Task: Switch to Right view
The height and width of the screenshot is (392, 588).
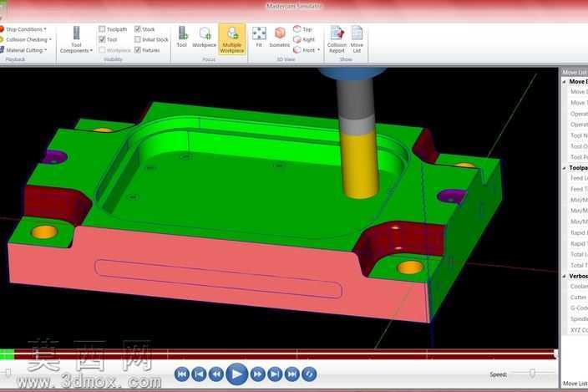Action: 304,39
